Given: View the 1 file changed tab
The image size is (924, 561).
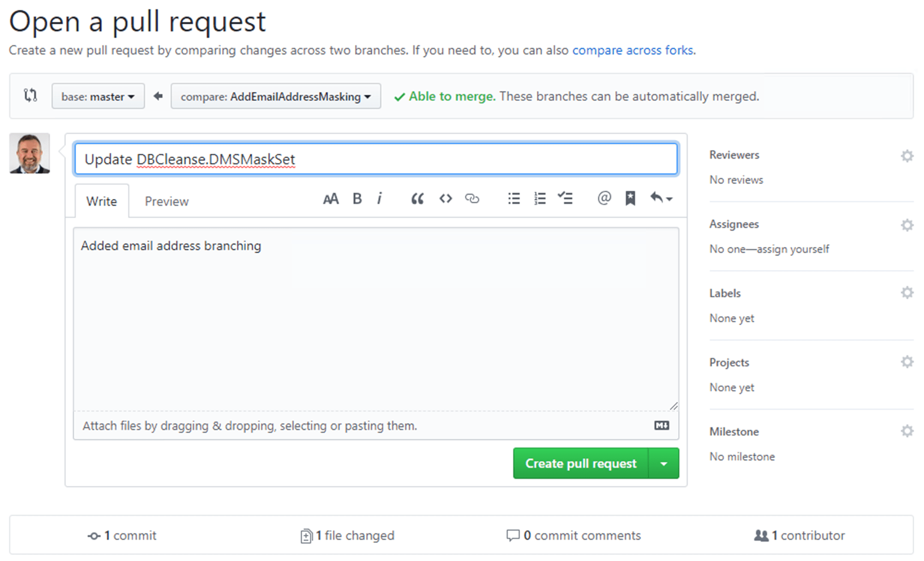Looking at the screenshot, I should [x=347, y=535].
